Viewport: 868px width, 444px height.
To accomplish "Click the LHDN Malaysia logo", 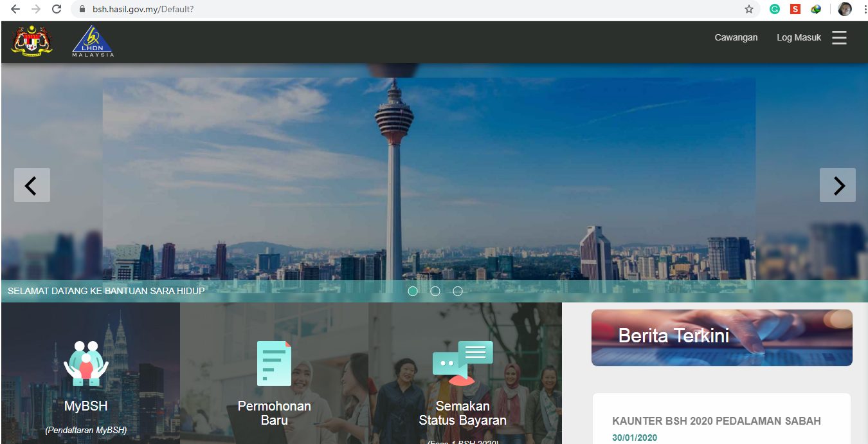I will (x=93, y=42).
